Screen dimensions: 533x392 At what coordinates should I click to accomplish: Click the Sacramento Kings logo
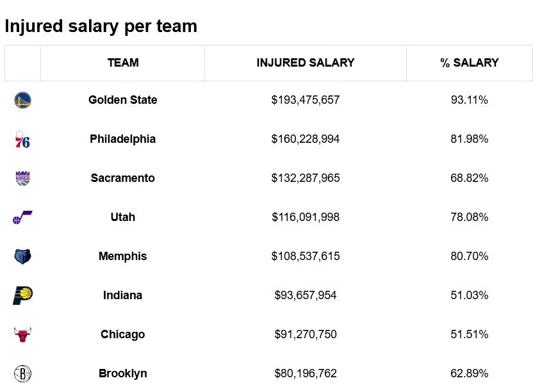point(22,179)
